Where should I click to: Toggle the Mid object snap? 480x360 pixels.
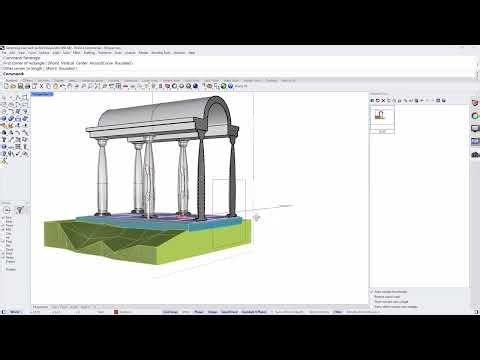(7, 229)
